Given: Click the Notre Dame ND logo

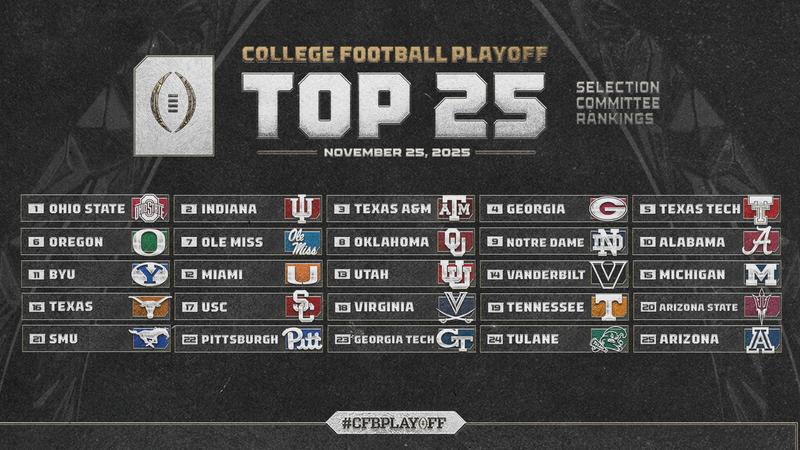Looking at the screenshot, I should 607,242.
